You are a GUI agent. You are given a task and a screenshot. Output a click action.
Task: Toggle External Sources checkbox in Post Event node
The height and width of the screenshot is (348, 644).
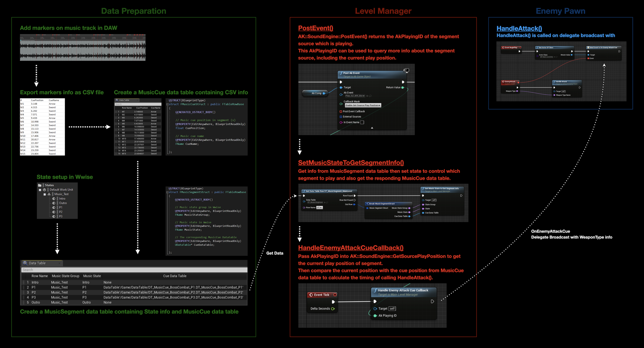(x=341, y=117)
